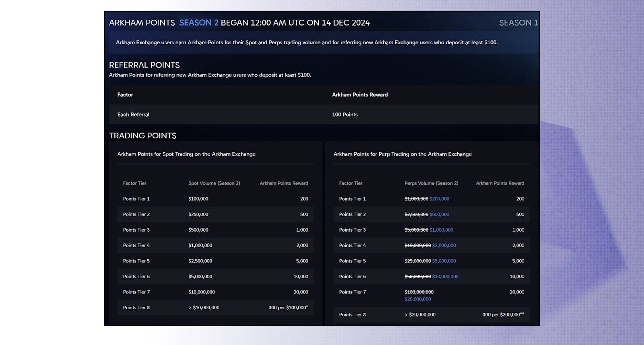Viewport: 644px width, 345px height.
Task: Click the '> $20,000,000' perps volume cell
Action: 420,315
